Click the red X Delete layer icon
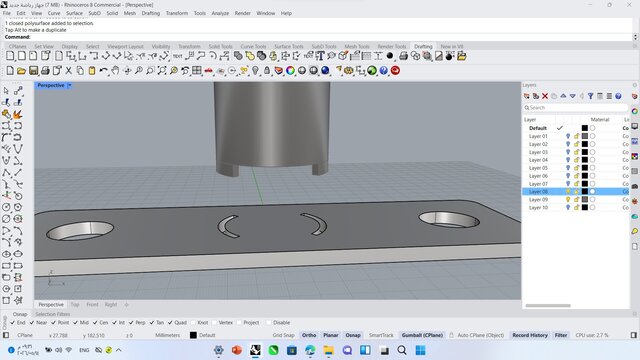 (545, 96)
